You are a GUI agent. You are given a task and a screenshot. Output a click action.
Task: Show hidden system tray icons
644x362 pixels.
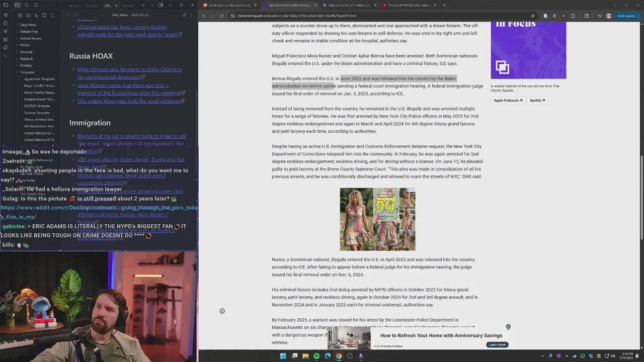pos(542,356)
